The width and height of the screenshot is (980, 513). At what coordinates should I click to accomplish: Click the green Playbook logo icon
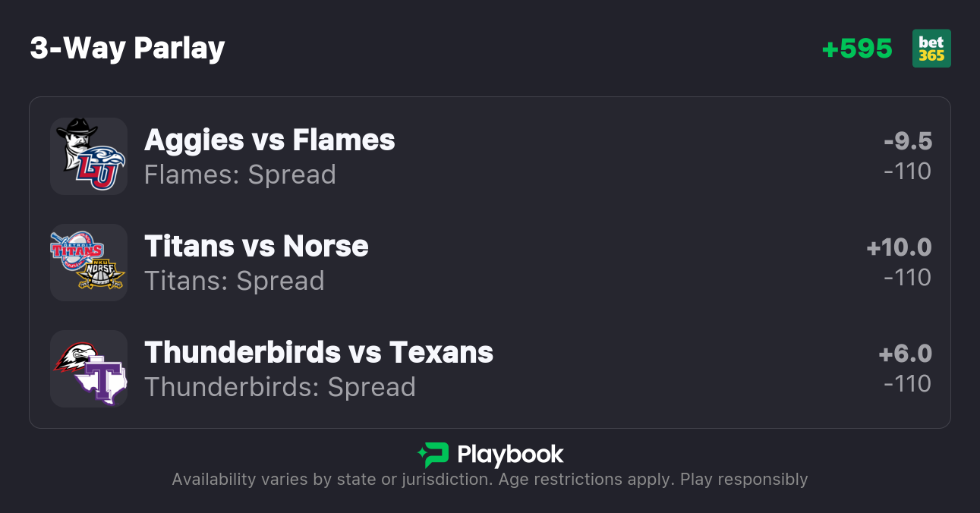pyautogui.click(x=433, y=455)
